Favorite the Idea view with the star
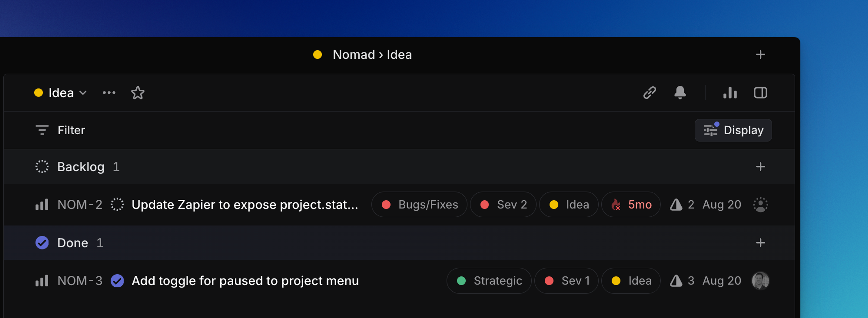868x318 pixels. pyautogui.click(x=138, y=93)
